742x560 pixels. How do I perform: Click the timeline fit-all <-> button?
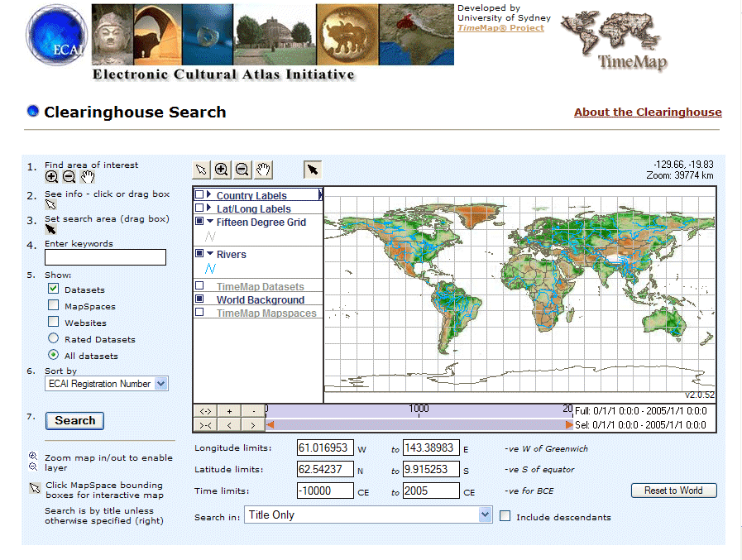pyautogui.click(x=205, y=411)
